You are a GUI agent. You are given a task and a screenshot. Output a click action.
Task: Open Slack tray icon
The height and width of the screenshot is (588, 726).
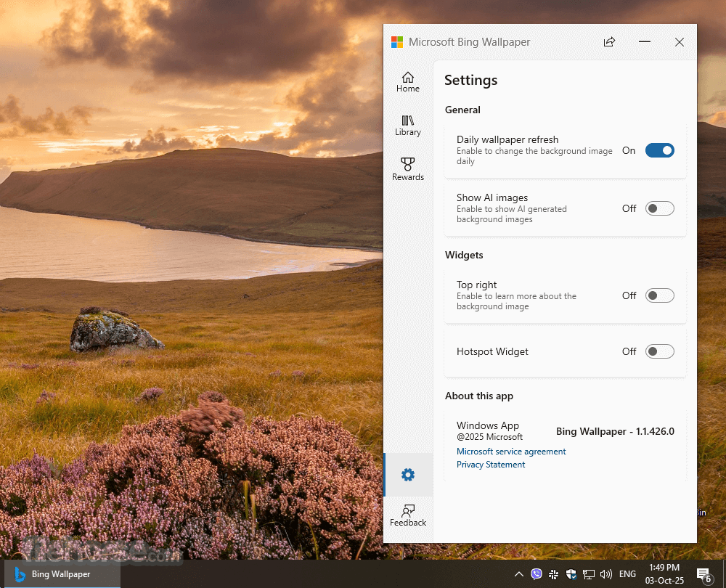[x=553, y=575]
